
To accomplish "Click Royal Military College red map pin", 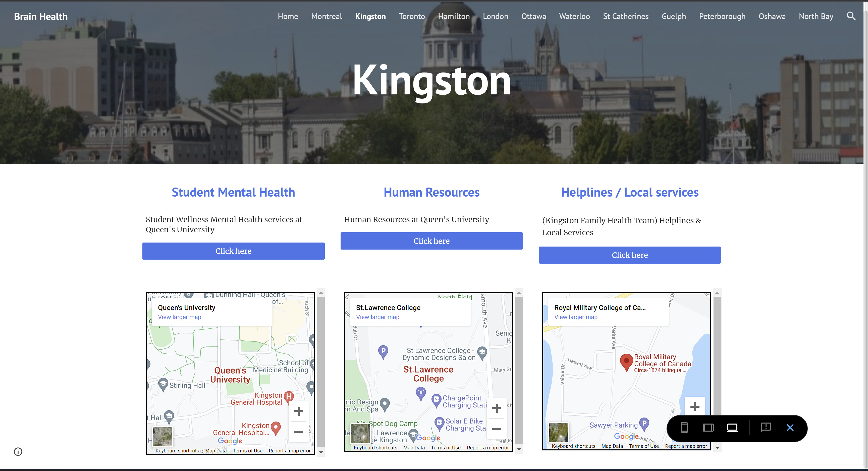I will click(x=626, y=362).
